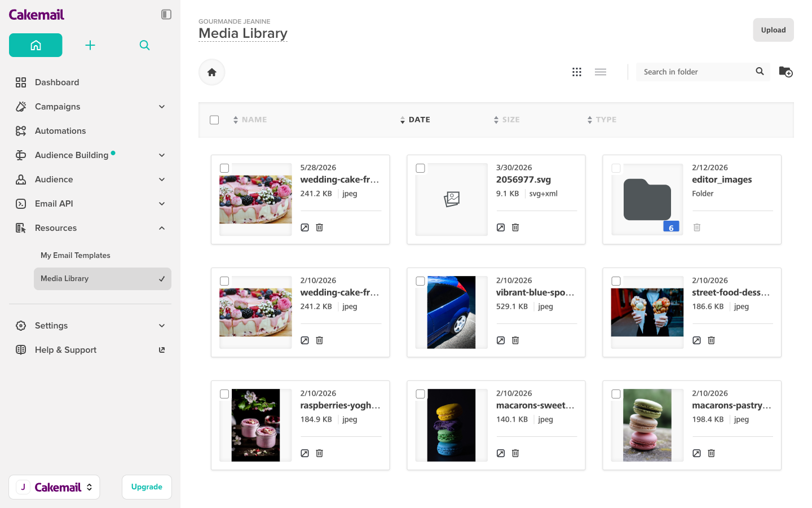Sort files by NAME column
Viewport: 812px width, 508px height.
pyautogui.click(x=250, y=120)
